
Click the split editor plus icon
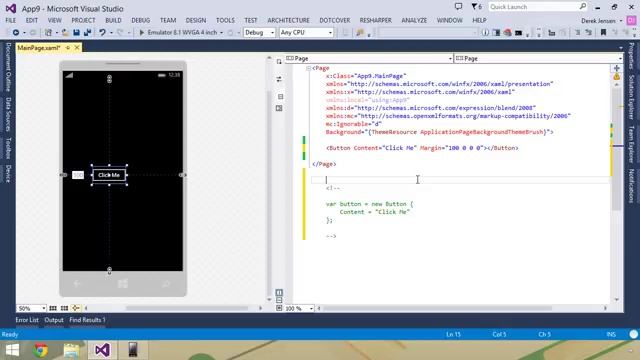point(617,68)
